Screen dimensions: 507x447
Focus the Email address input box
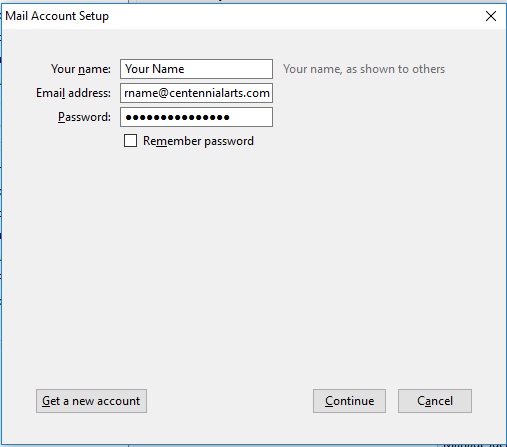(x=196, y=93)
